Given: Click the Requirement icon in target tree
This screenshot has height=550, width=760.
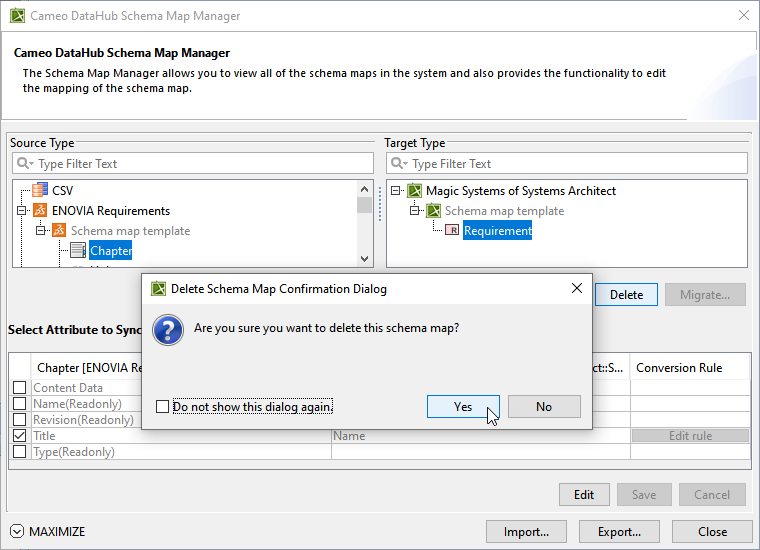Looking at the screenshot, I should click(452, 231).
